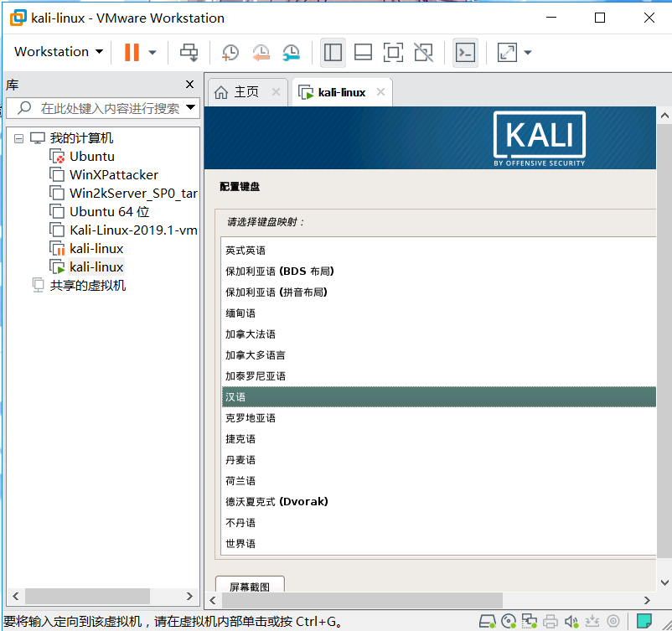
Task: Choose 德沃夏克式 (Dvorak) layout
Action: click(439, 502)
